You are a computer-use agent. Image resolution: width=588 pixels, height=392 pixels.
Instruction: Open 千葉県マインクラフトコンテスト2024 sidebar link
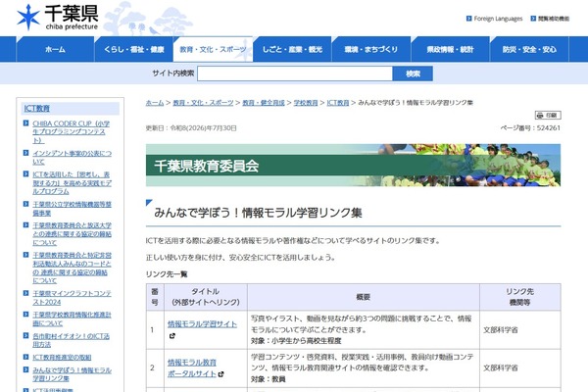(72, 298)
